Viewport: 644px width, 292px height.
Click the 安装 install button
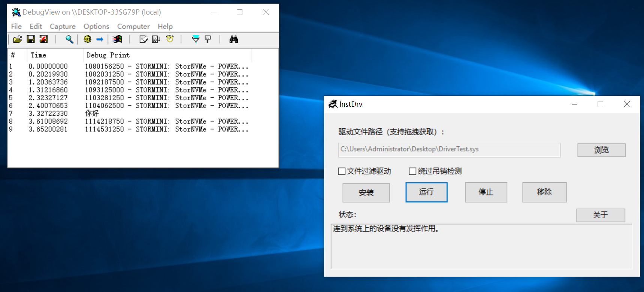tap(366, 192)
